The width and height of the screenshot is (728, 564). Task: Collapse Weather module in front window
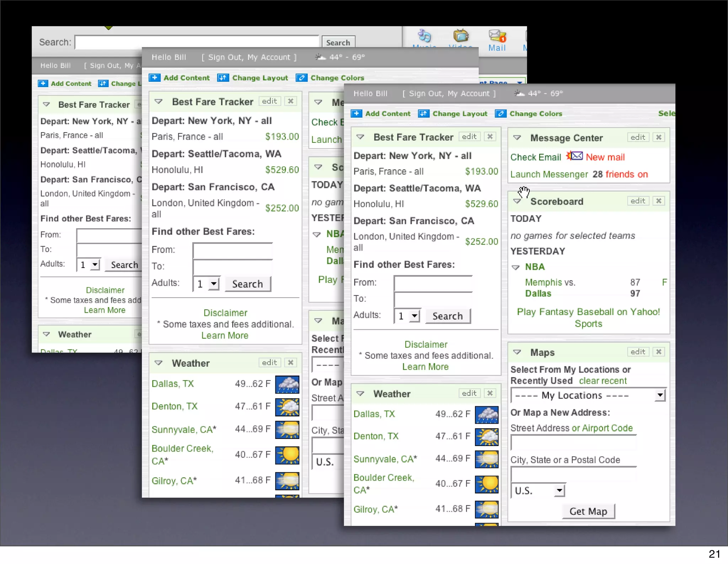[x=360, y=394]
